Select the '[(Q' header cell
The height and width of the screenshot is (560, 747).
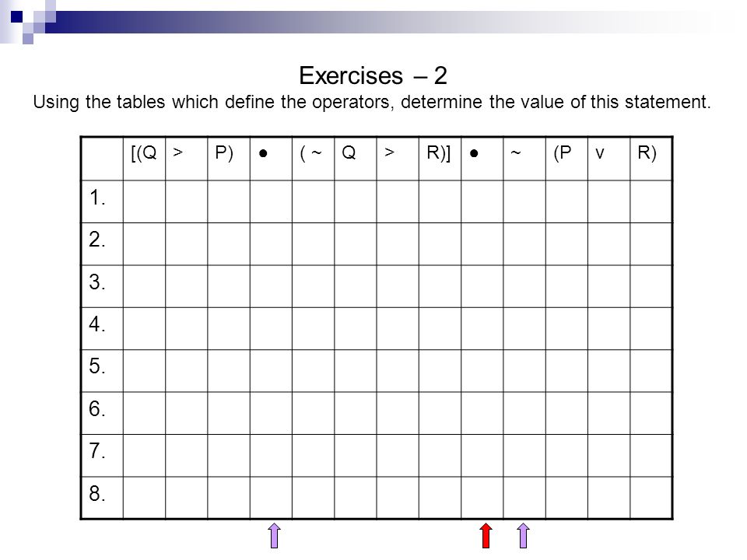[144, 159]
